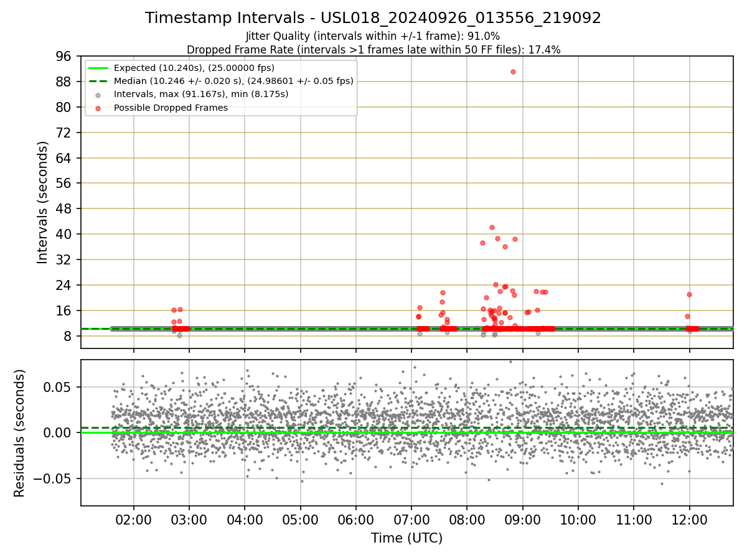Image resolution: width=747 pixels, height=560 pixels.
Task: Click the y-axis tick label '16'
Action: 64,311
